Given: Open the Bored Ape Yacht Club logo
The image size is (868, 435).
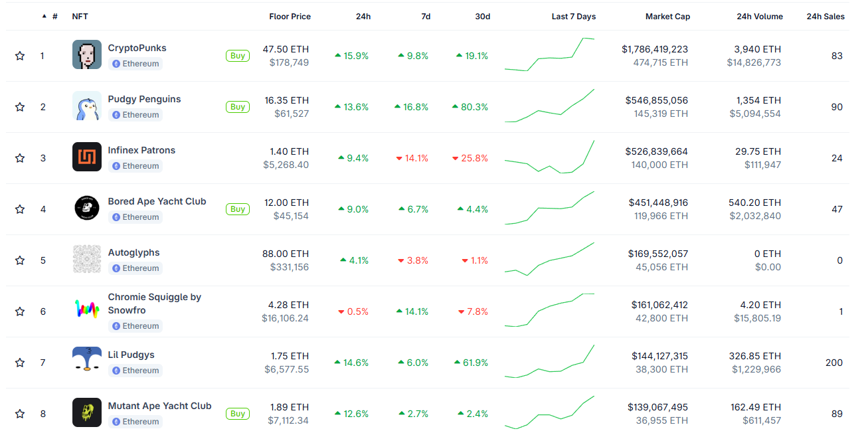Looking at the screenshot, I should click(x=86, y=208).
